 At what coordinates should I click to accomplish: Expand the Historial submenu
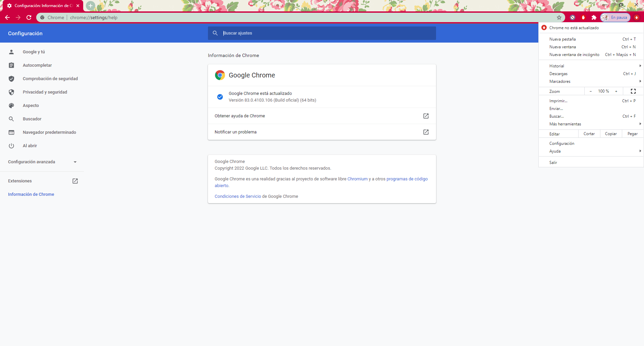591,66
